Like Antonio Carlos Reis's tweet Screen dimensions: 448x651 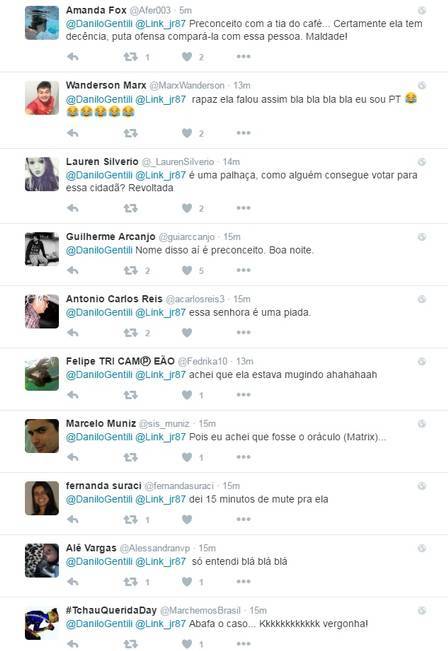pyautogui.click(x=187, y=333)
